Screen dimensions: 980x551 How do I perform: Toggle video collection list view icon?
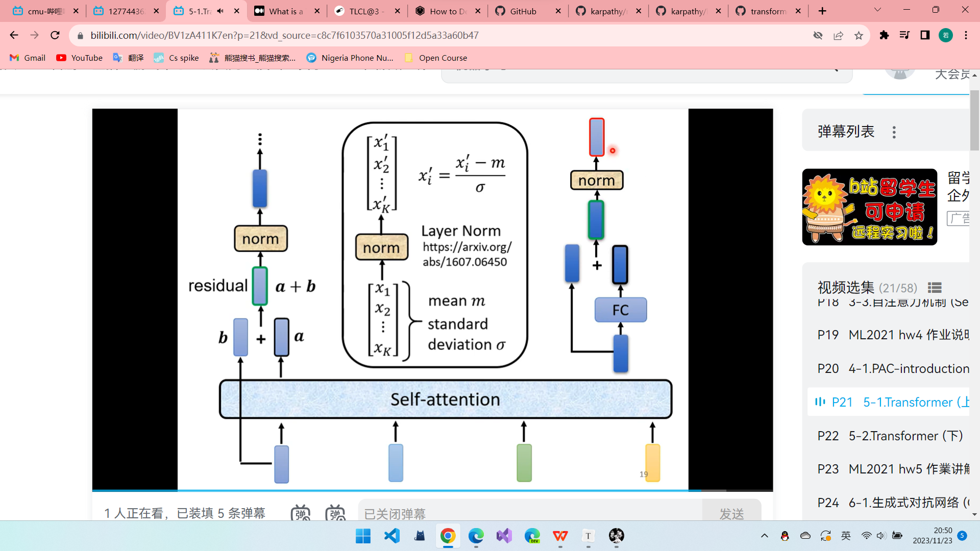935,288
